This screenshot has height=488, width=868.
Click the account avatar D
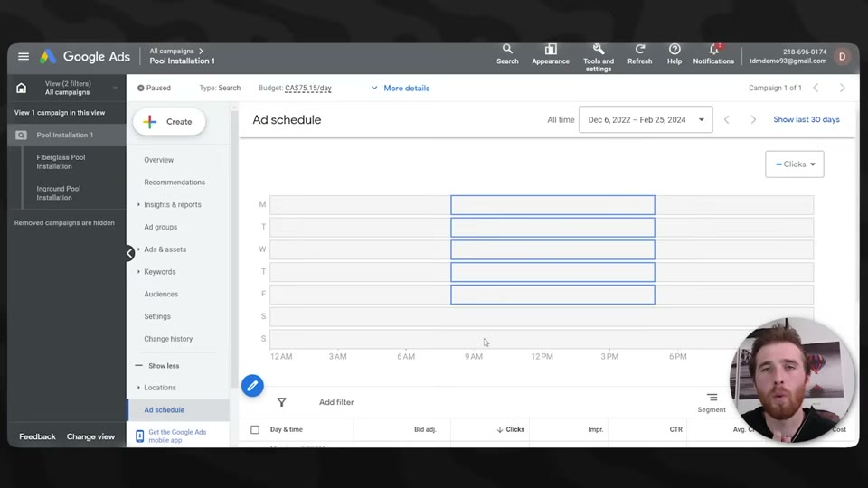842,56
